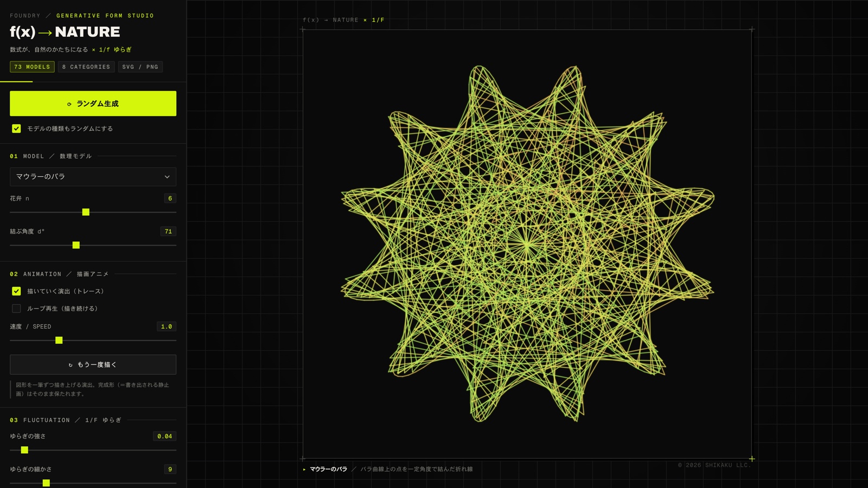868x488 pixels.
Task: Toggle モデルの種類もランダムにする checkbox
Action: (16, 129)
